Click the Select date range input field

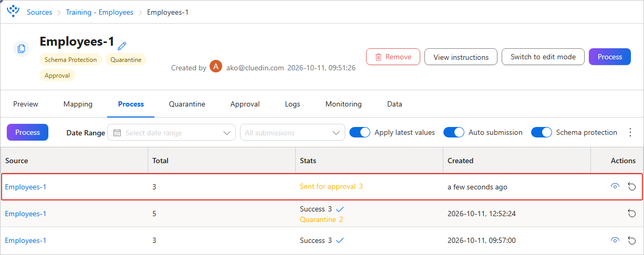coord(171,133)
